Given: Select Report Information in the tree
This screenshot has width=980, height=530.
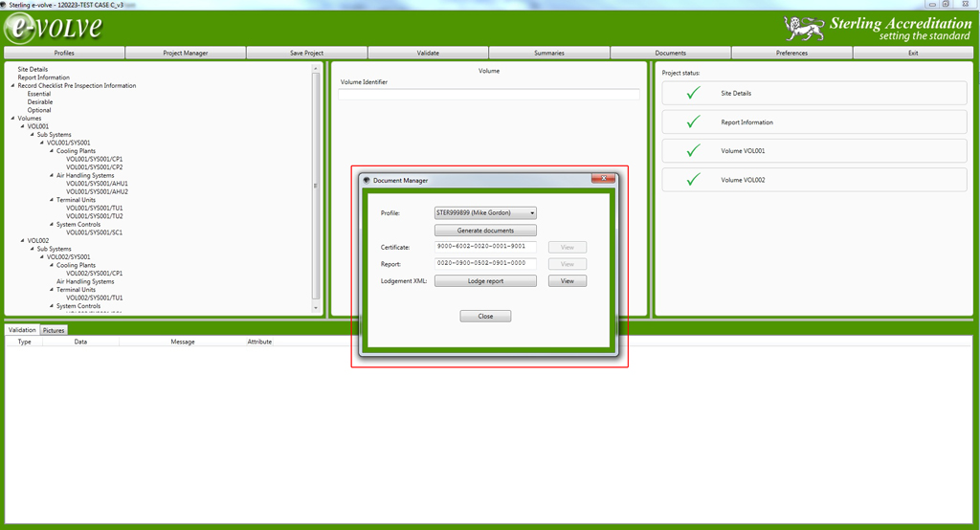Looking at the screenshot, I should click(x=44, y=77).
